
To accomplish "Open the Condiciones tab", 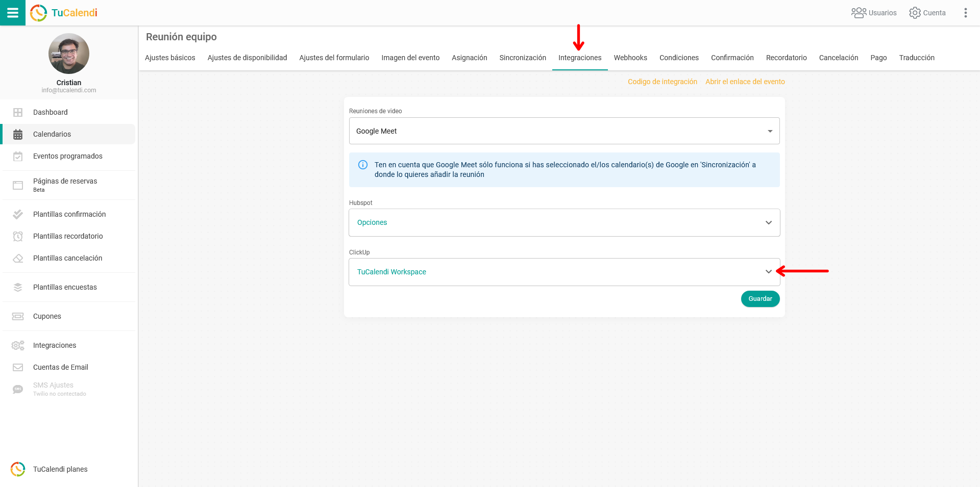I will (679, 58).
